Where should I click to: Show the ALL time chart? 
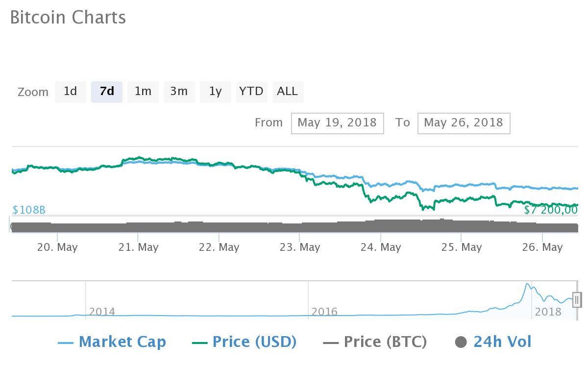288,92
